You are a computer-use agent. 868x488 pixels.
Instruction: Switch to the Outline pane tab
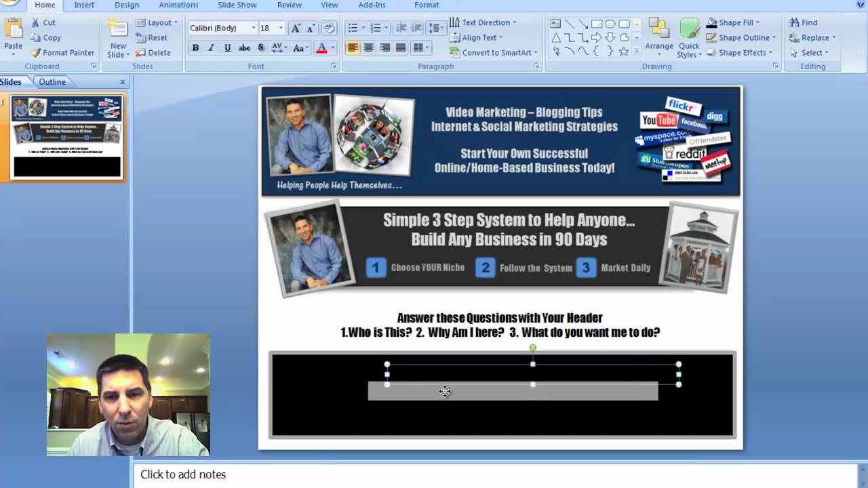pos(52,82)
